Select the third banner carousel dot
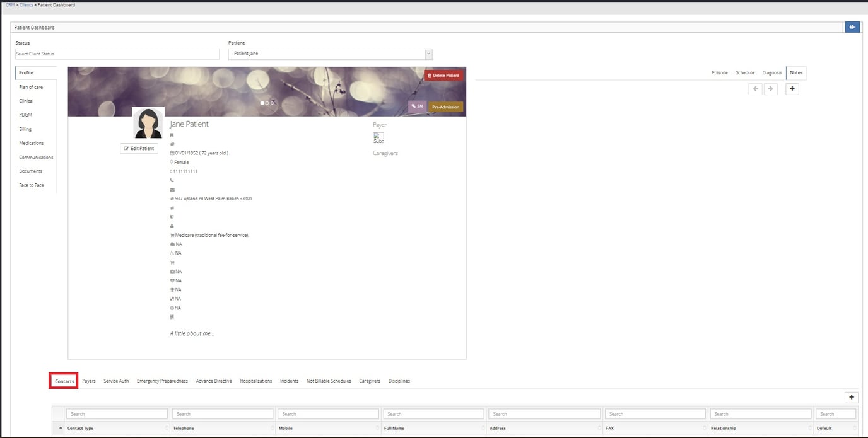The image size is (868, 438). (x=273, y=103)
